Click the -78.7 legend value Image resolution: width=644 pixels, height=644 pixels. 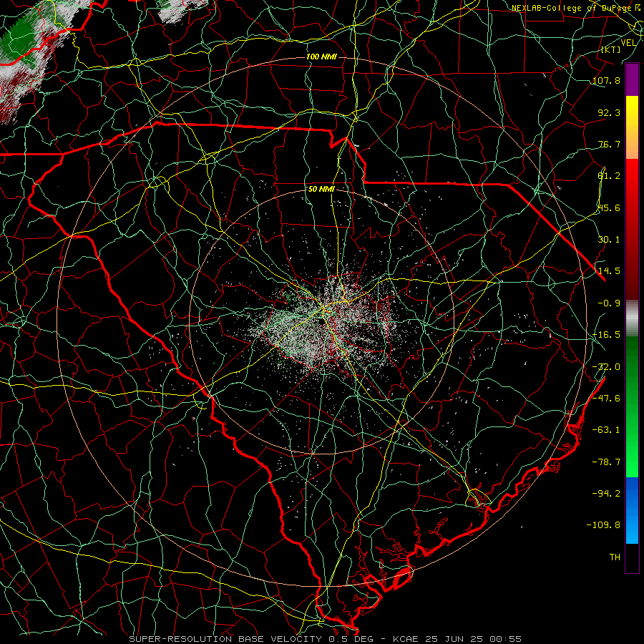[x=606, y=462]
